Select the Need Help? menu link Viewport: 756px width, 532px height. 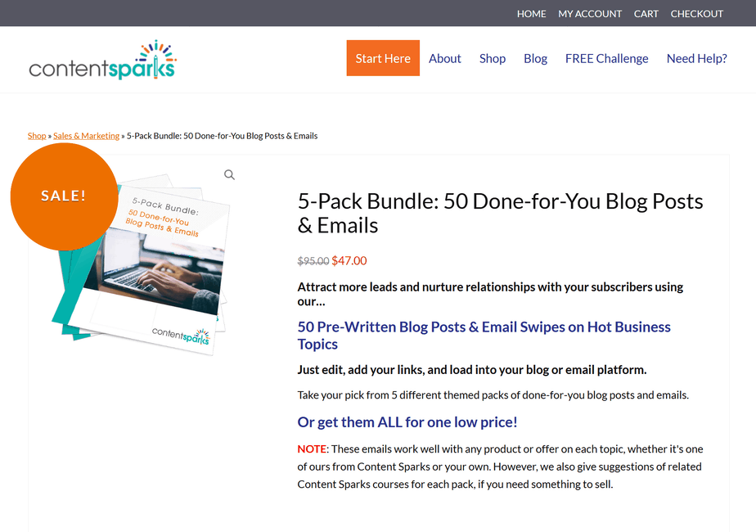pyautogui.click(x=697, y=58)
